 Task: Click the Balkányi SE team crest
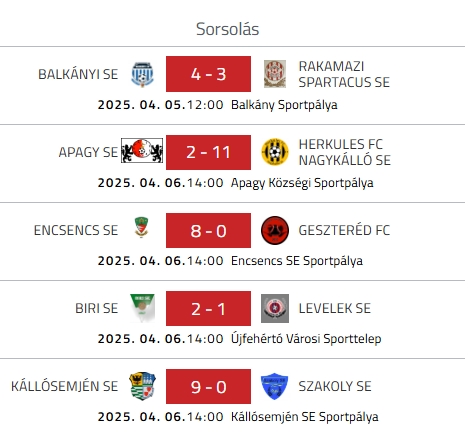pyautogui.click(x=142, y=74)
